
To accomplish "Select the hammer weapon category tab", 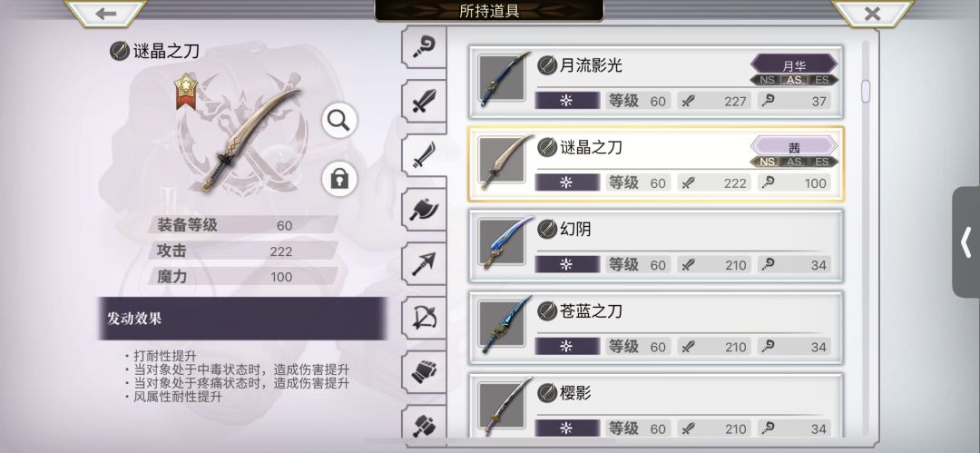I will [425, 426].
